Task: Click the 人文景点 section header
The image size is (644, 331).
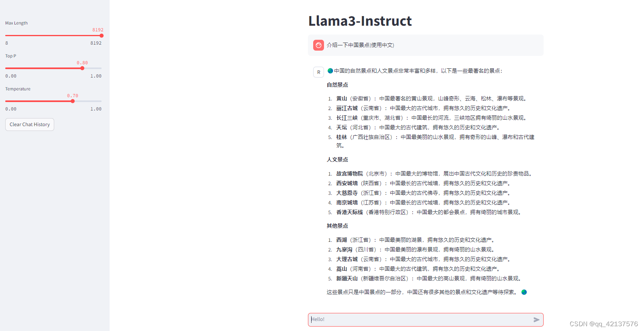Action: 338,159
